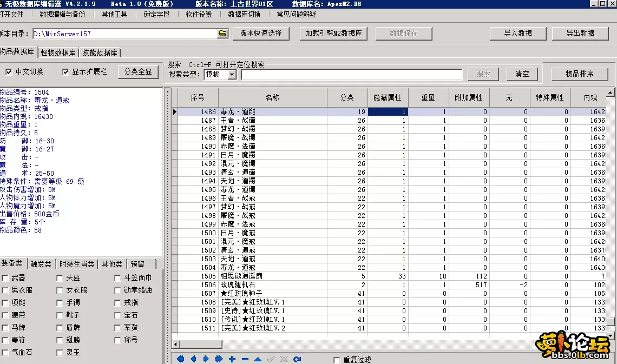Click 隐藏属性 column header
This screenshot has height=364, width=617.
click(388, 97)
